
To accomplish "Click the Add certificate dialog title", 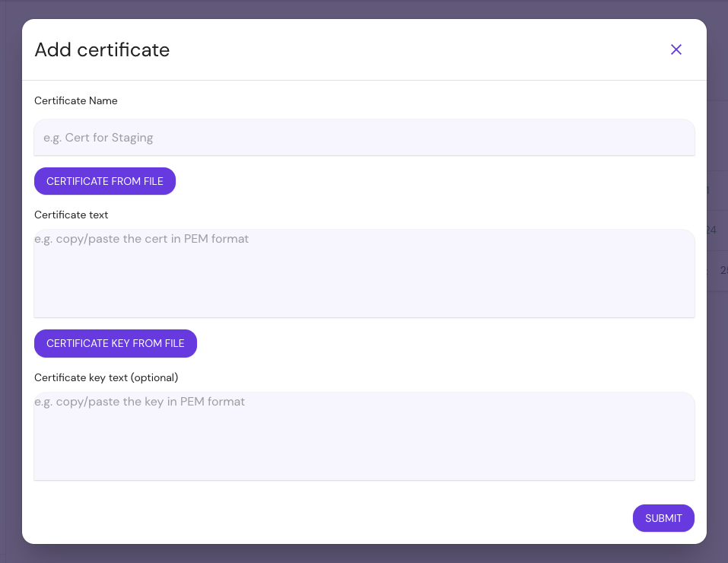I will (x=101, y=49).
